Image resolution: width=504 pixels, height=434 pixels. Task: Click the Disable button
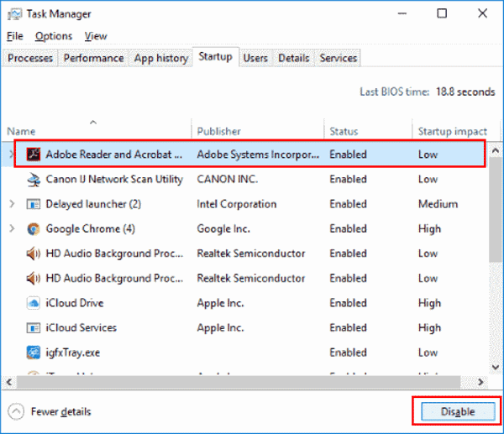[458, 411]
